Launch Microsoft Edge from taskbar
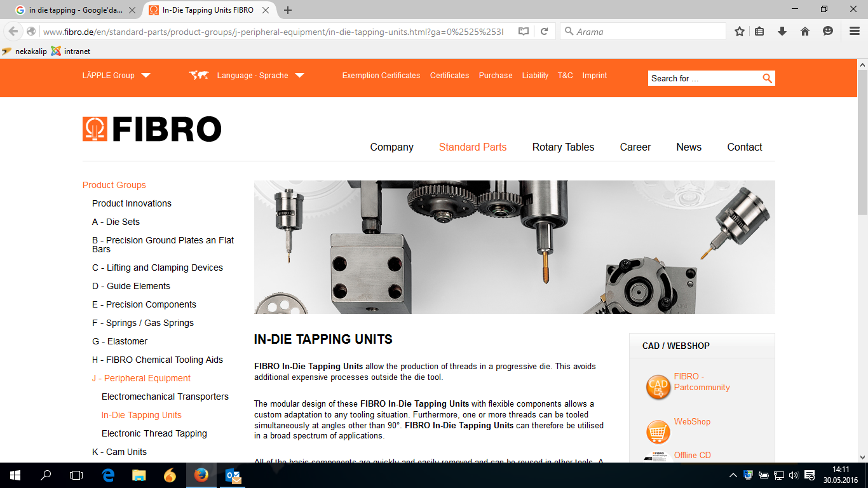 (108, 475)
